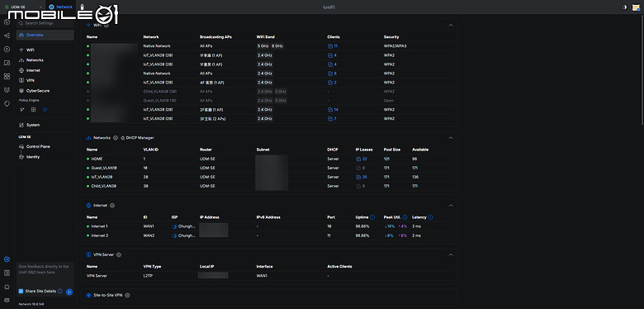Click the Networks section settings gear
Screen dimensions: 644x309
(x=116, y=138)
